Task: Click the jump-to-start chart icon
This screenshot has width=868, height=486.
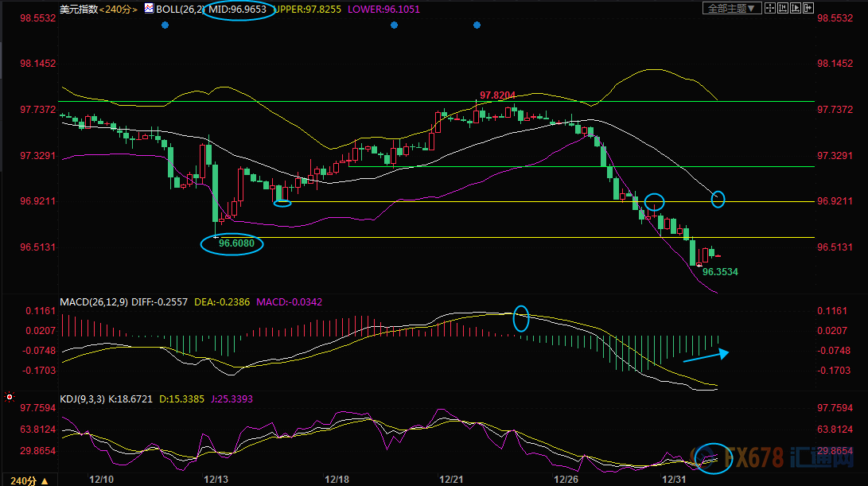Action: 784,8
